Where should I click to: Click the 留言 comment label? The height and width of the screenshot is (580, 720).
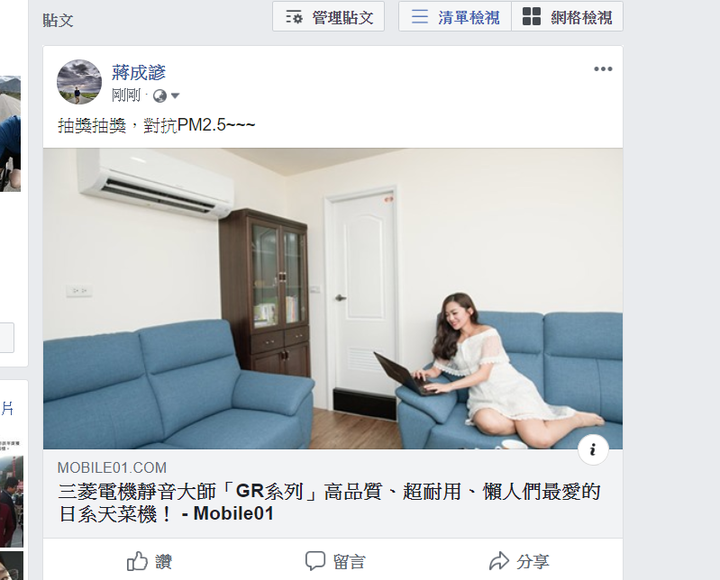(349, 562)
